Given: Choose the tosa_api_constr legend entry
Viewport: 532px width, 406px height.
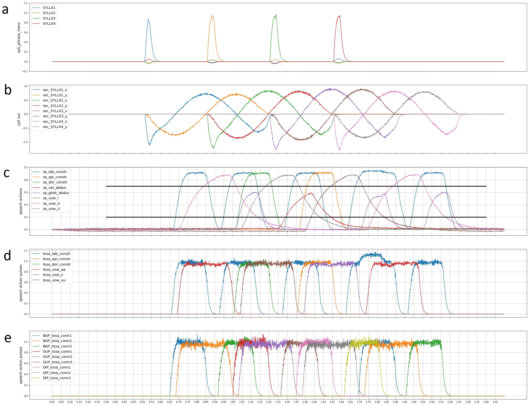Looking at the screenshot, I should click(56, 259).
